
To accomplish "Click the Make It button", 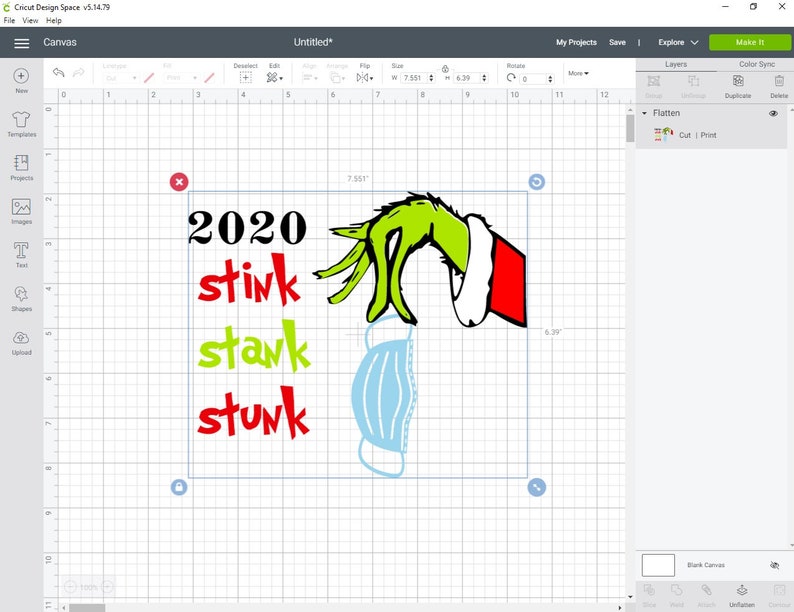I will tap(750, 43).
